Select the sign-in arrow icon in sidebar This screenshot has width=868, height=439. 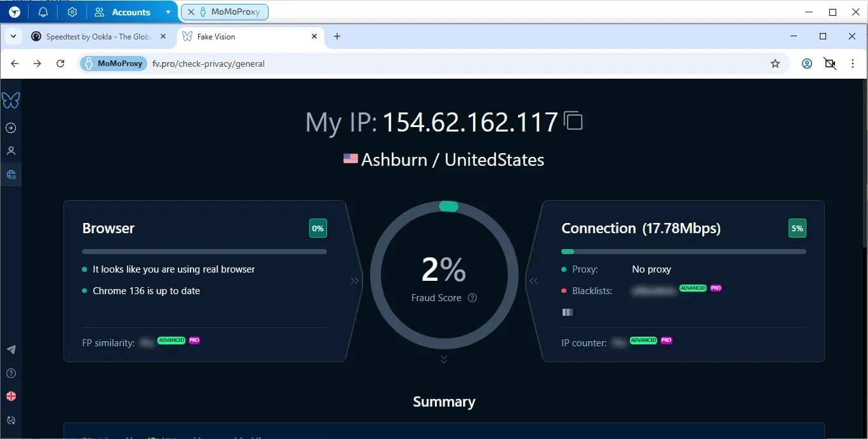coord(11,128)
